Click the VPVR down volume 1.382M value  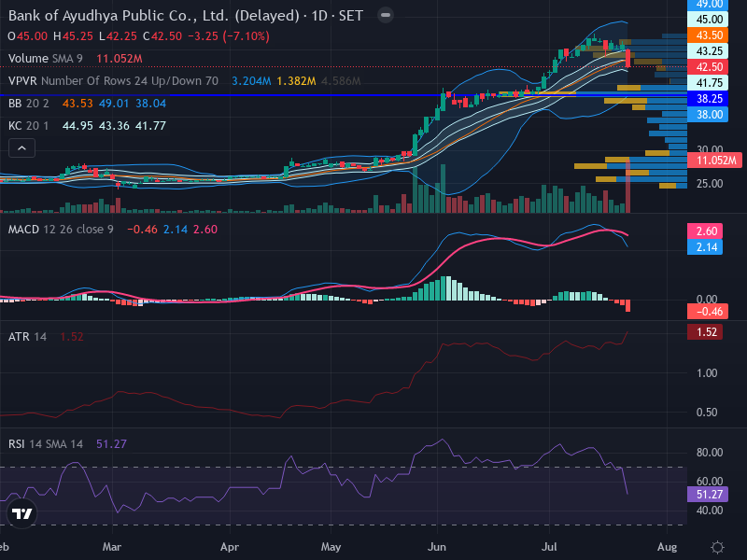(x=296, y=81)
